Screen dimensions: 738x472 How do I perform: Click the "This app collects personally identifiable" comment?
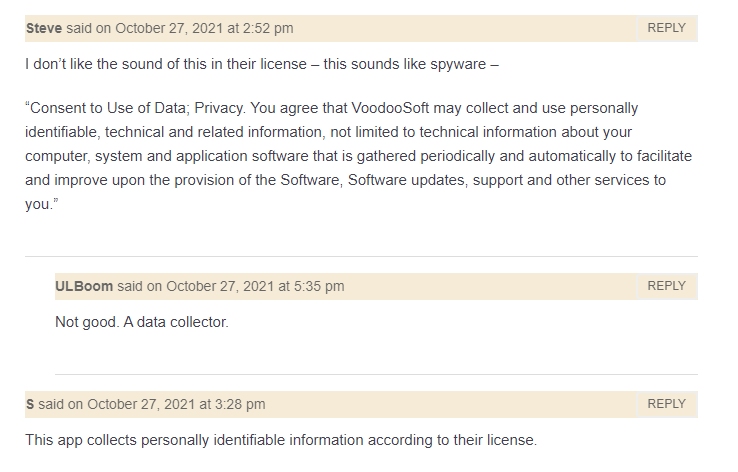[281, 439]
